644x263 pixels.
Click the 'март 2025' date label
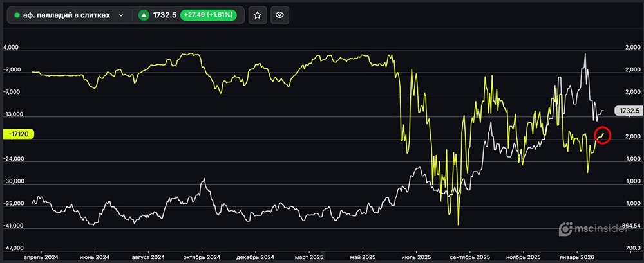[x=310, y=256]
